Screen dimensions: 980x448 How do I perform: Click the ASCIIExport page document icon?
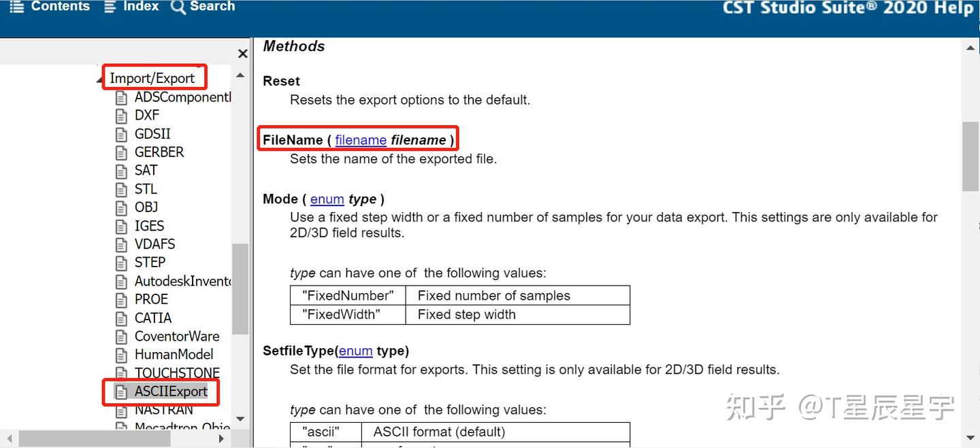pos(122,392)
